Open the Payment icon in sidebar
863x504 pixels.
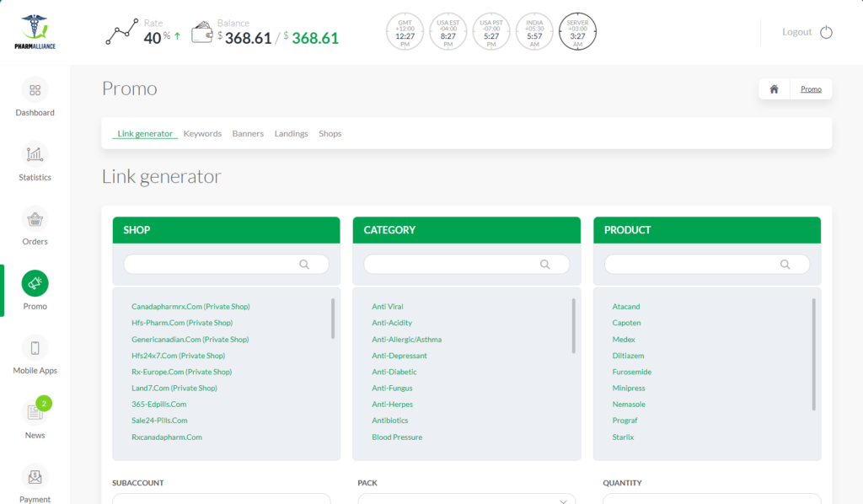[x=35, y=476]
